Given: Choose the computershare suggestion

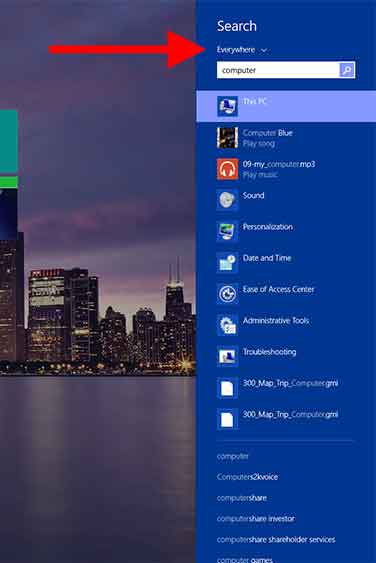Looking at the screenshot, I should click(242, 498).
